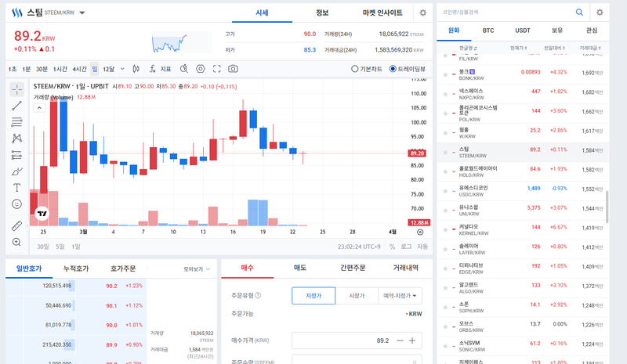Viewport: 627px width, 364px height.
Task: Expand the STEEM/KRW market selector arrow
Action: (82, 13)
